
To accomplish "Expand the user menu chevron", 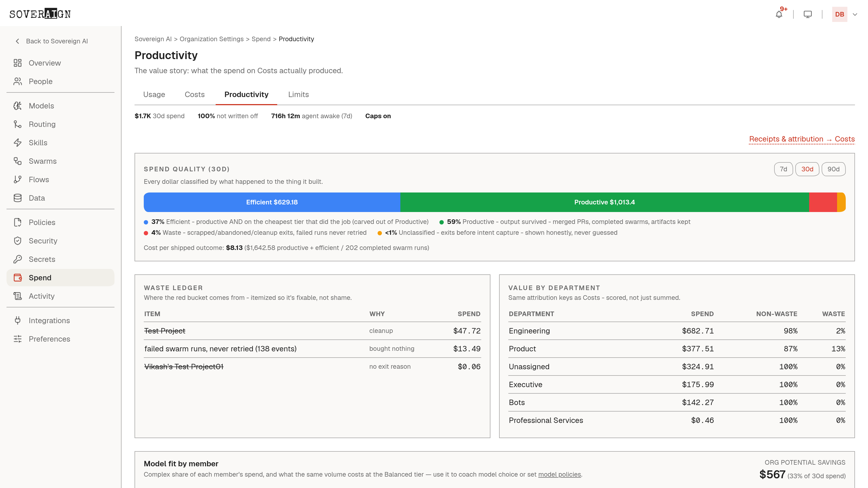I will pyautogui.click(x=855, y=14).
